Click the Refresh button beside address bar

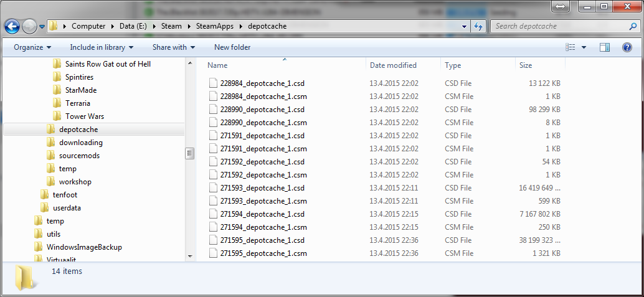click(478, 26)
